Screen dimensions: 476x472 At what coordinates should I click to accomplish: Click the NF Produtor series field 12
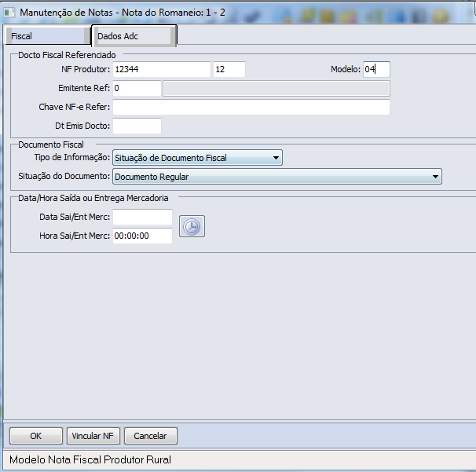pos(229,69)
